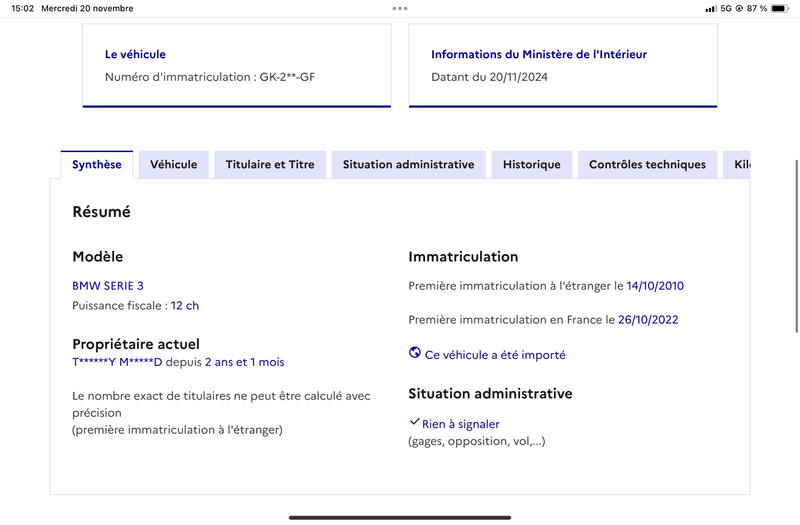The height and width of the screenshot is (525, 800).
Task: Click Numéro d'immatriculation GK-2**-GF text
Action: (x=210, y=77)
